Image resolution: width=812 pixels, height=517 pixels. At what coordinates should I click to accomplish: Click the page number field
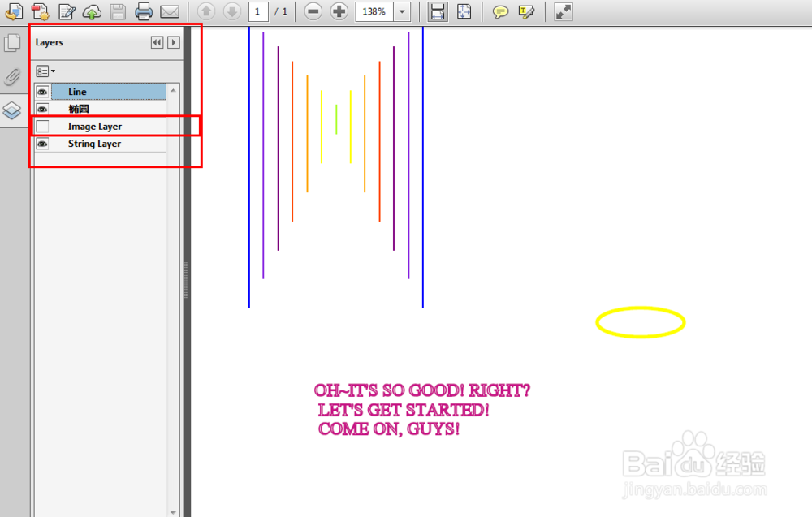click(258, 11)
